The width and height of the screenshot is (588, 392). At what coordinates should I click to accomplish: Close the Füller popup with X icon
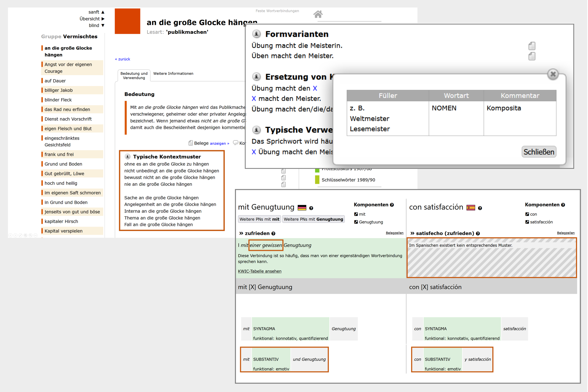click(x=553, y=74)
